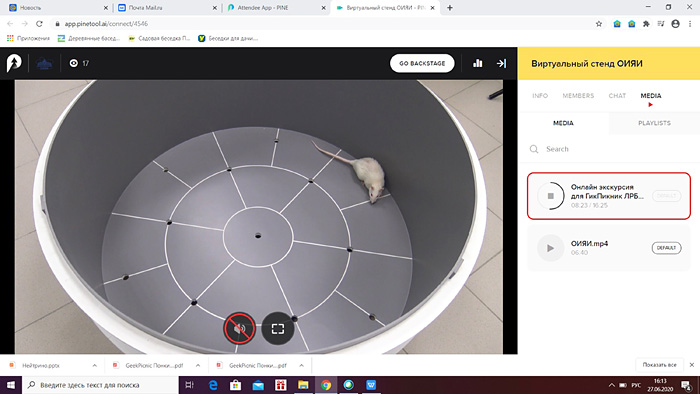Open a new browser tab
The image size is (700, 394).
(450, 8)
